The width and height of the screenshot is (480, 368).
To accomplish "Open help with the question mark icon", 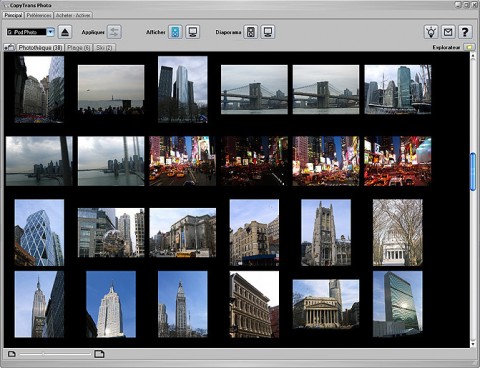I will (465, 32).
